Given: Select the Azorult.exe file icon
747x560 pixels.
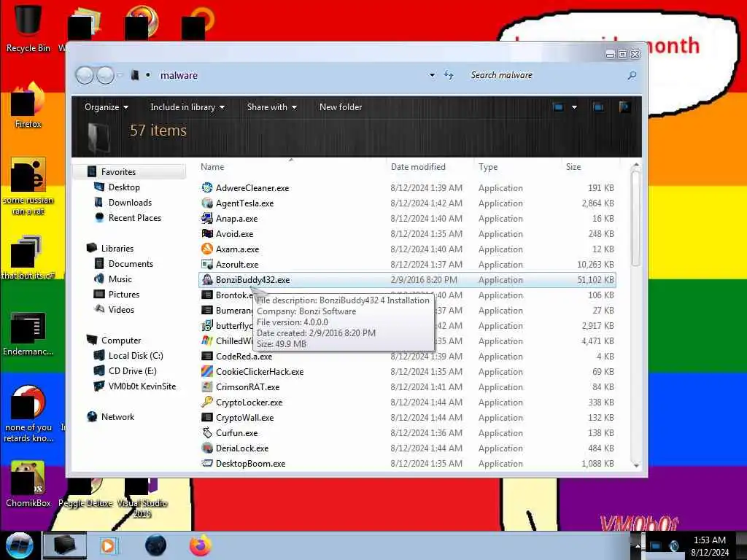Looking at the screenshot, I should pyautogui.click(x=206, y=264).
